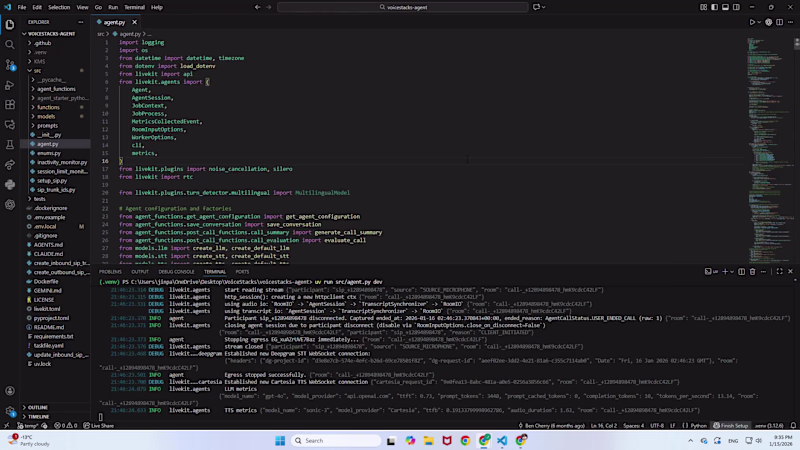This screenshot has height=450, width=800.
Task: Open inactivity_monitor.py in the explorer
Action: click(62, 162)
